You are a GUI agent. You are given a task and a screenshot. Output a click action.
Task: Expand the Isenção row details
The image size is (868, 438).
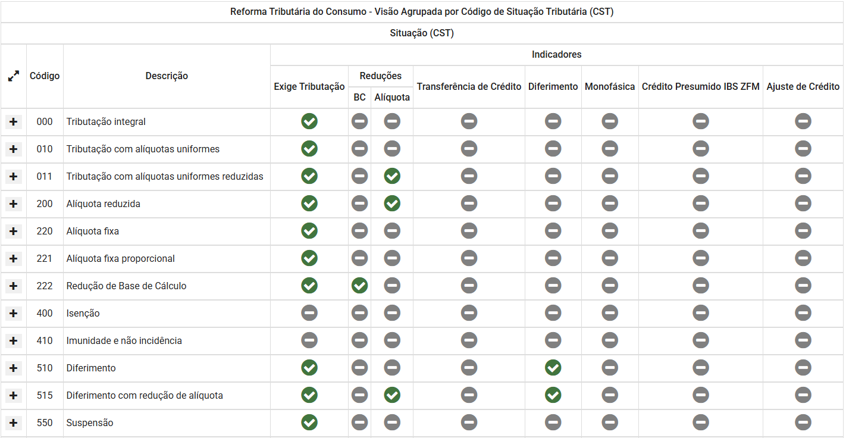pyautogui.click(x=13, y=313)
